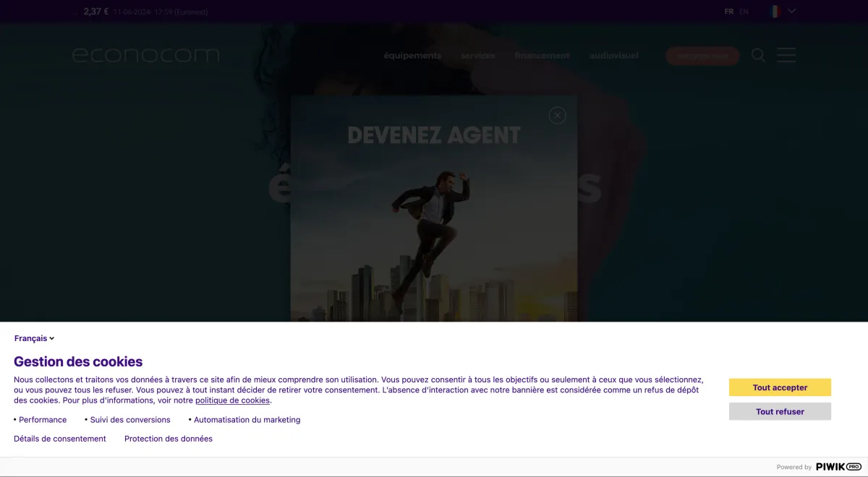Open the politique de cookies link
The image size is (868, 477).
(x=232, y=400)
